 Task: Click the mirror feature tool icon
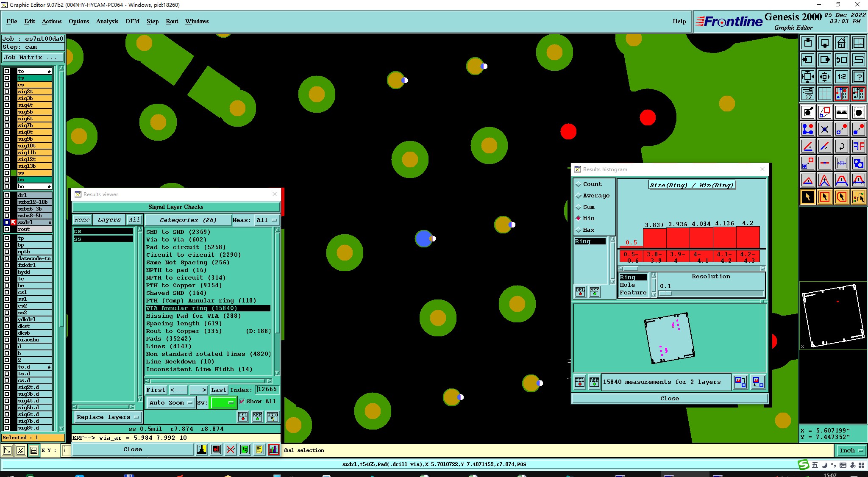click(x=858, y=147)
